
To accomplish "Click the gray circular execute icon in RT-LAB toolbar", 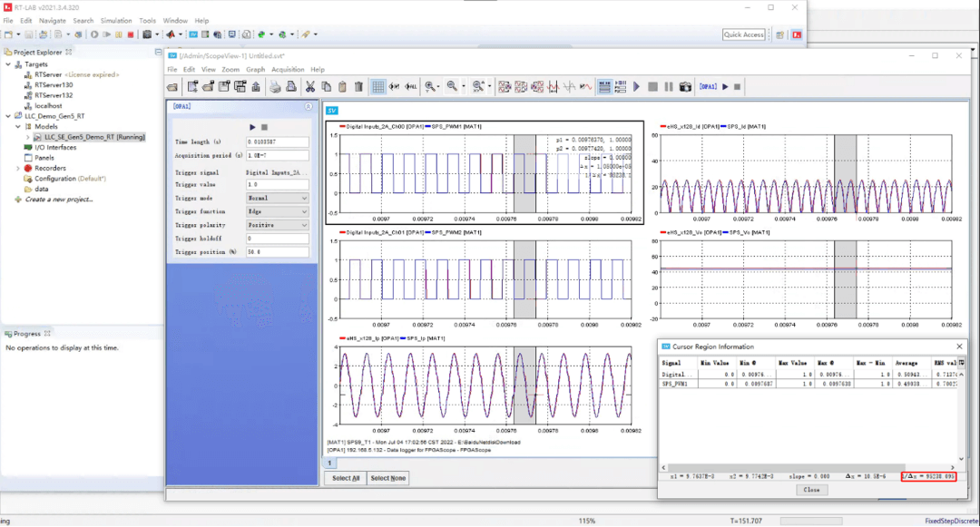I will 94,34.
